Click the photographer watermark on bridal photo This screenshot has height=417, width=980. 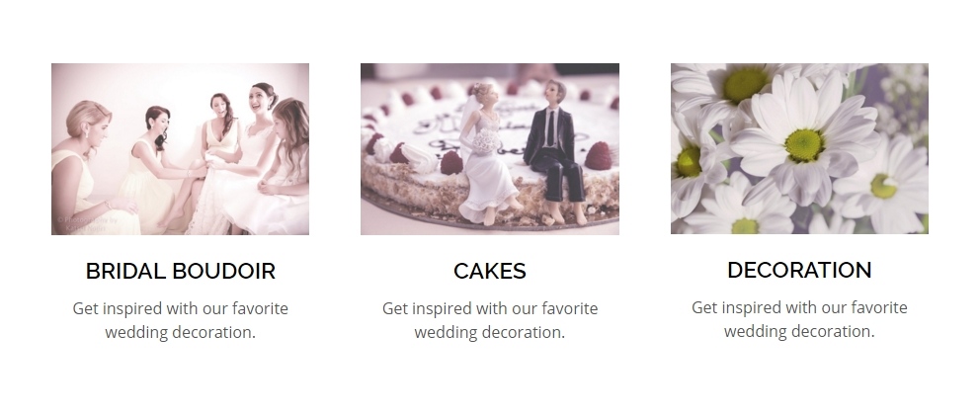[86, 224]
